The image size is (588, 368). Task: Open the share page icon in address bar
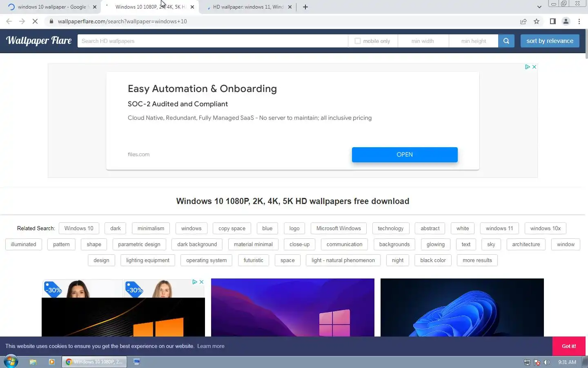coord(523,21)
